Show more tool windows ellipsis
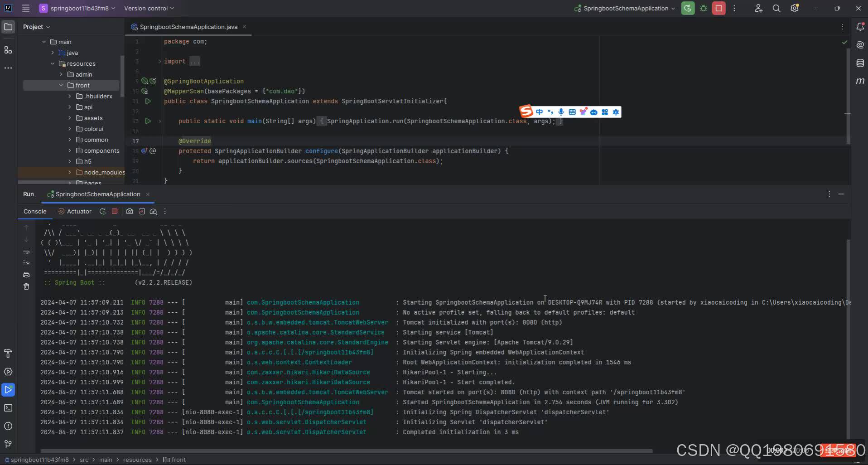The image size is (868, 465). tap(8, 68)
